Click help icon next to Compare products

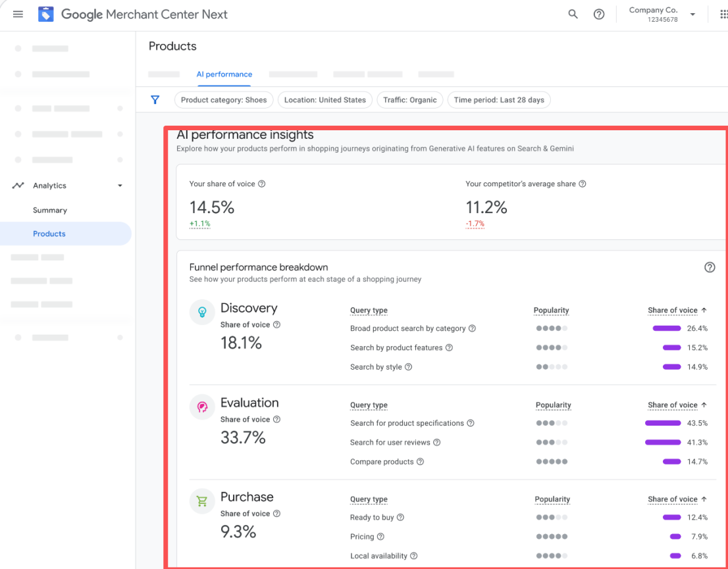420,462
